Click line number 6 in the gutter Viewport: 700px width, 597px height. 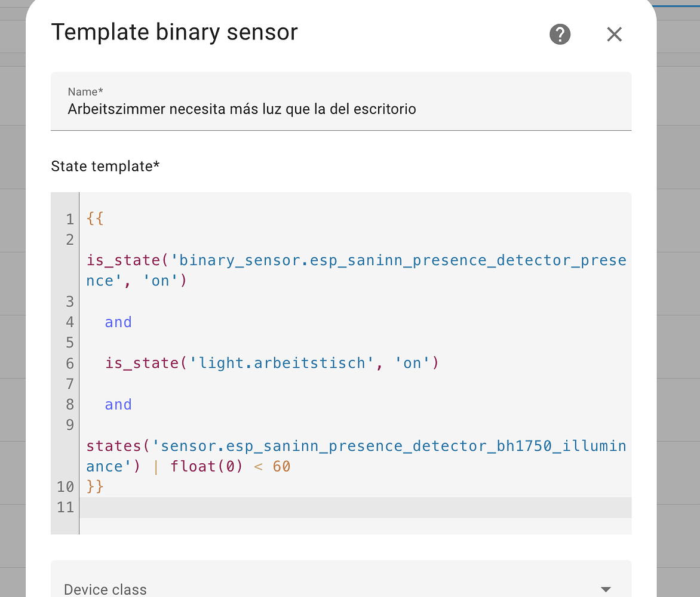[70, 362]
